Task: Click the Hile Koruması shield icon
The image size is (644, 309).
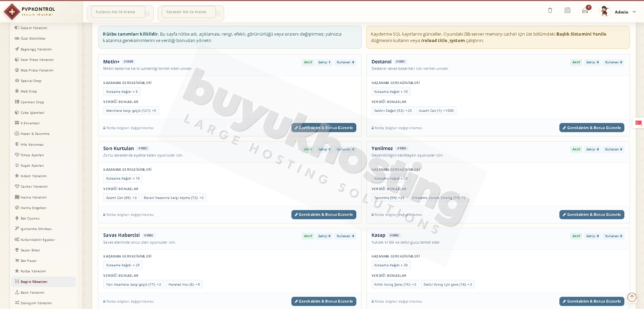Action: pos(17,144)
